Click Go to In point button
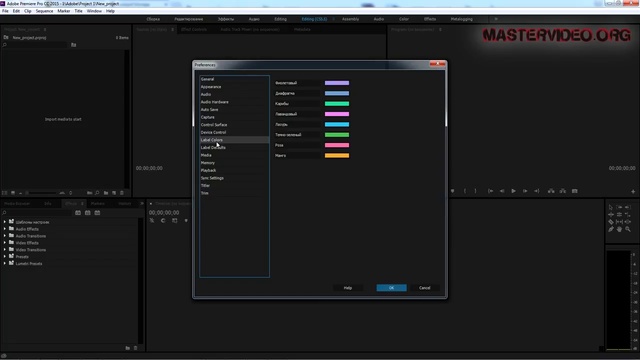Image resolution: width=640 pixels, height=360 pixels. [x=491, y=191]
